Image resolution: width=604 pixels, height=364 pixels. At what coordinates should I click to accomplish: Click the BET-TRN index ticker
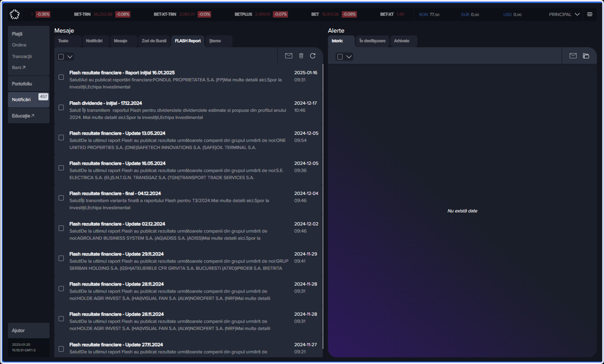102,15
